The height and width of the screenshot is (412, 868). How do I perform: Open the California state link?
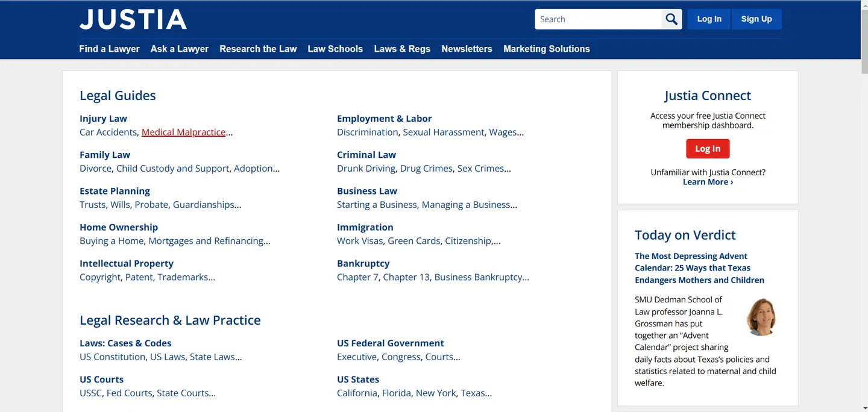pos(357,393)
